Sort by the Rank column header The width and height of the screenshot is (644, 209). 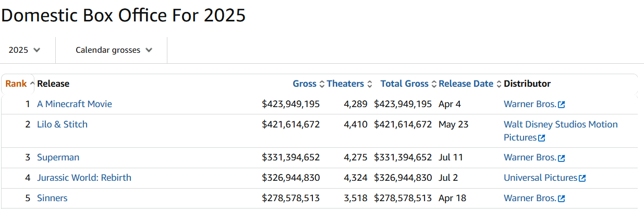pos(16,84)
